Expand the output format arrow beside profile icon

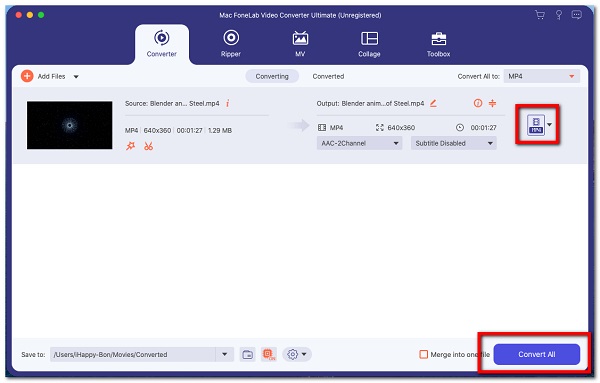[549, 125]
